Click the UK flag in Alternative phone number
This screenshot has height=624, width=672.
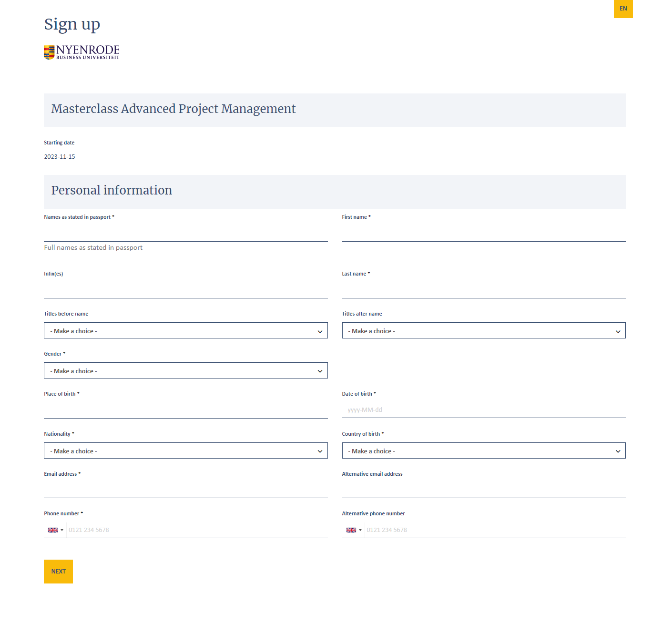tap(351, 530)
